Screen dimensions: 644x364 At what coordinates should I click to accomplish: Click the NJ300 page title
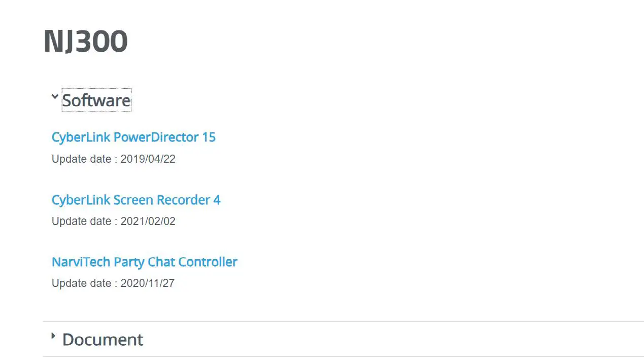click(85, 42)
